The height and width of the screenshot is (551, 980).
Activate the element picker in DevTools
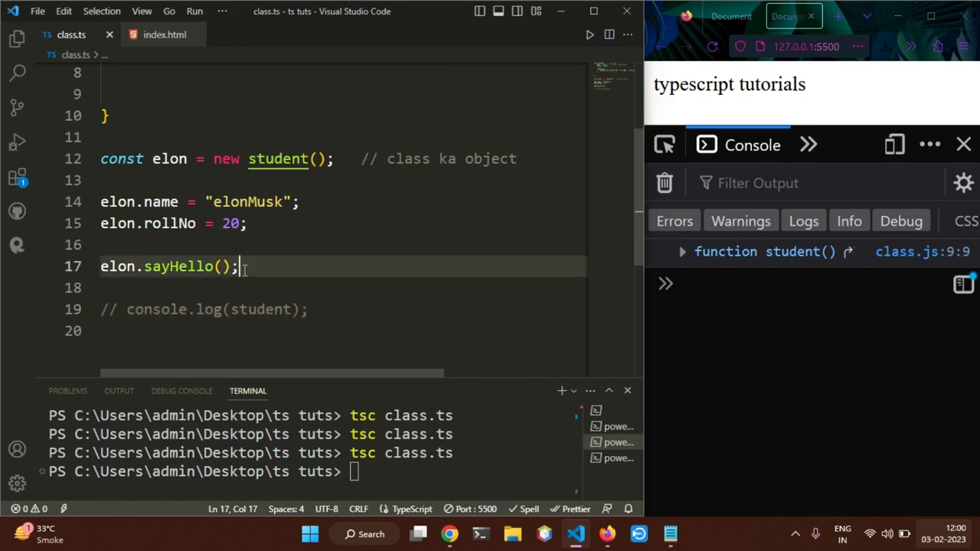click(x=665, y=145)
